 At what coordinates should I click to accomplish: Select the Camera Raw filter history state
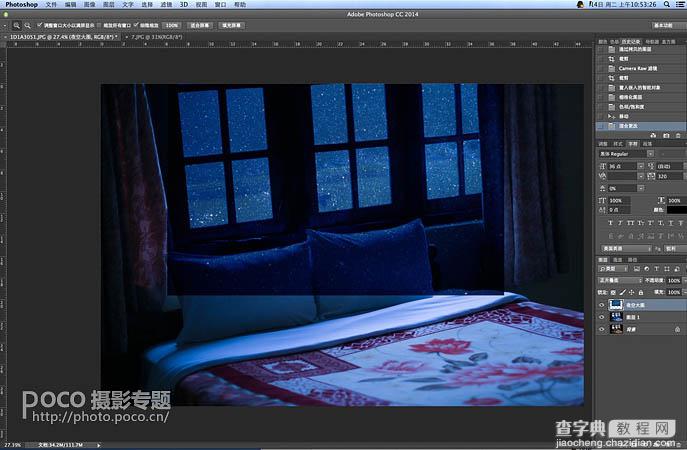(641, 68)
